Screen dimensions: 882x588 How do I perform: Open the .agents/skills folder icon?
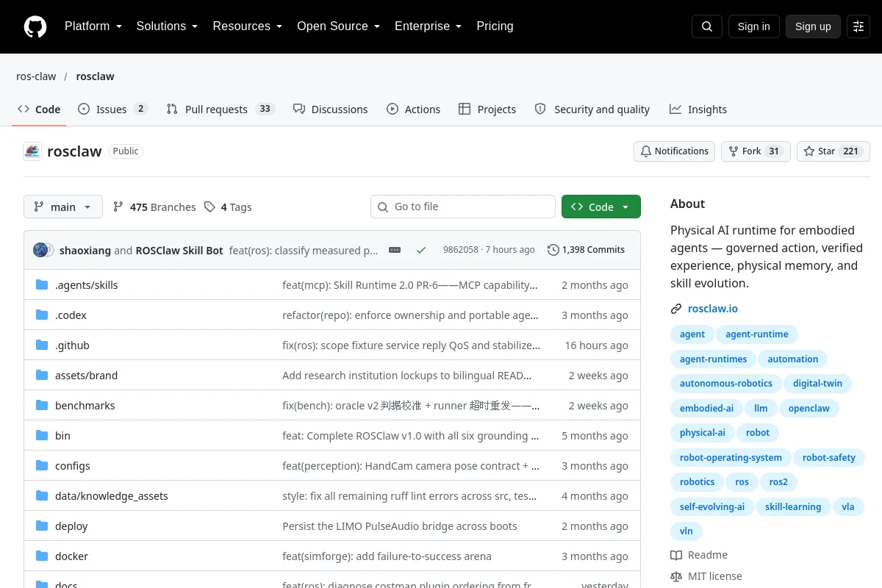pos(42,285)
